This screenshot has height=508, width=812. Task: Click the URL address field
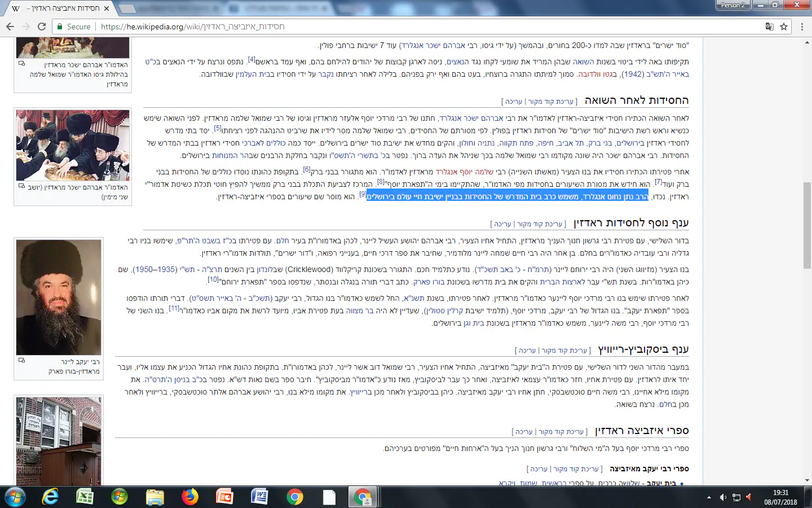[x=395, y=27]
